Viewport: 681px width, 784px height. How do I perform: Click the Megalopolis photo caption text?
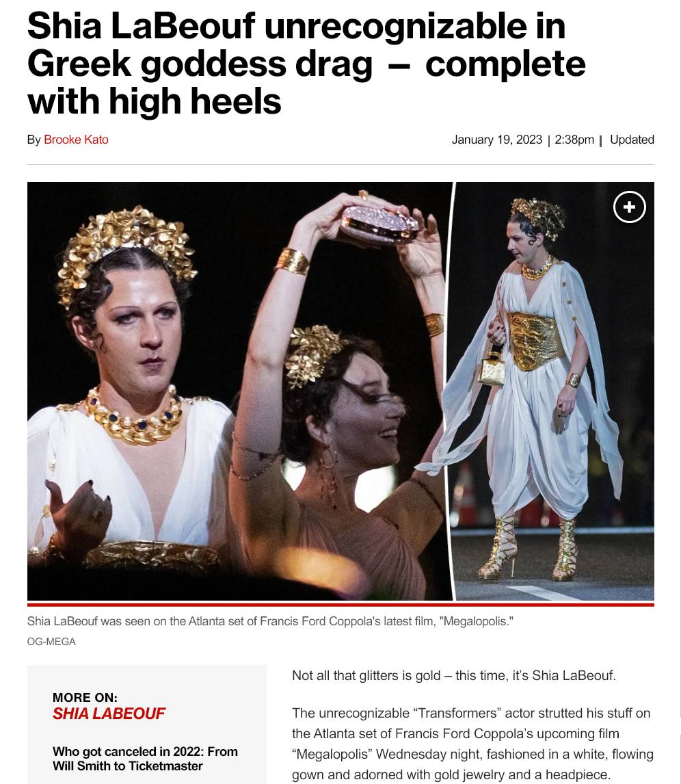point(270,621)
